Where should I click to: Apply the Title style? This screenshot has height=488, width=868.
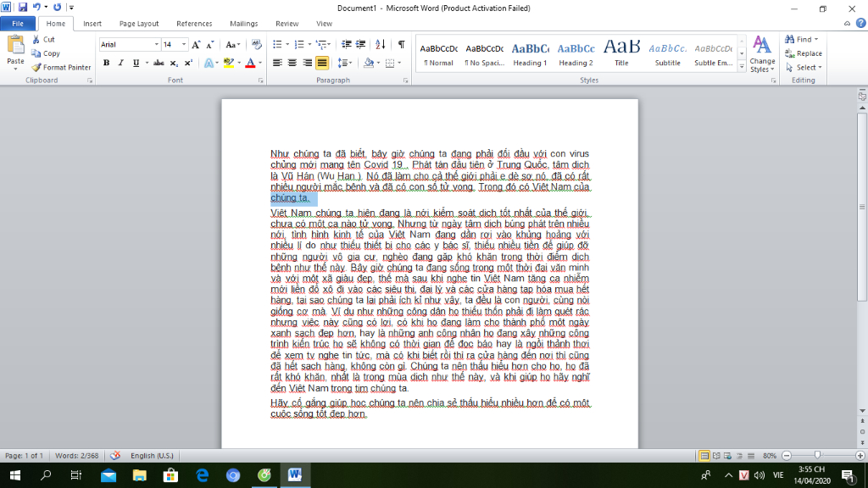(621, 53)
